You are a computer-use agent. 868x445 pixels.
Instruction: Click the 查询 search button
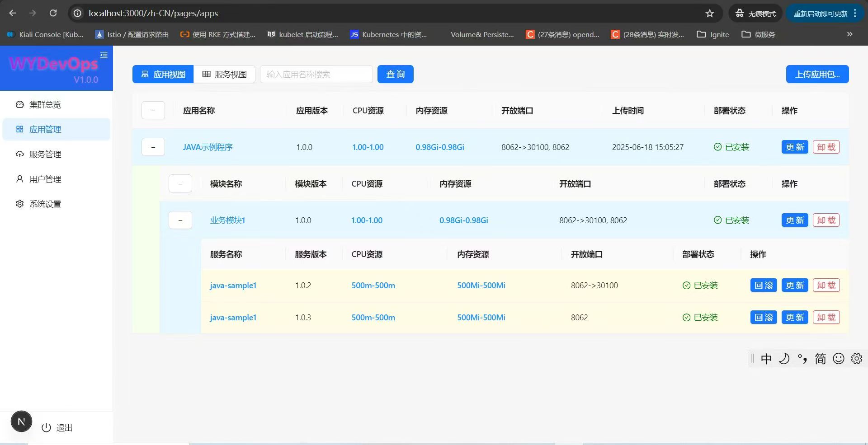(x=396, y=74)
